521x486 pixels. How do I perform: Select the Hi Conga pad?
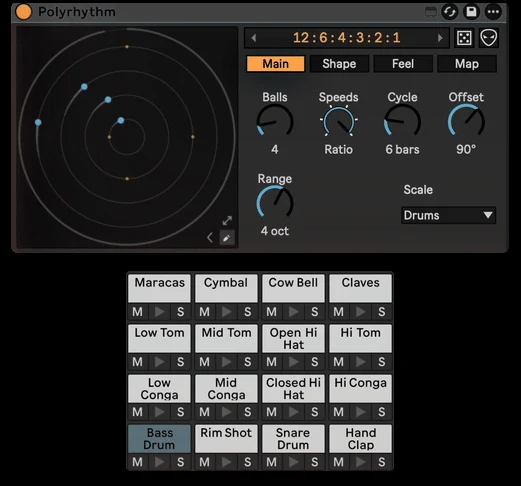click(360, 388)
